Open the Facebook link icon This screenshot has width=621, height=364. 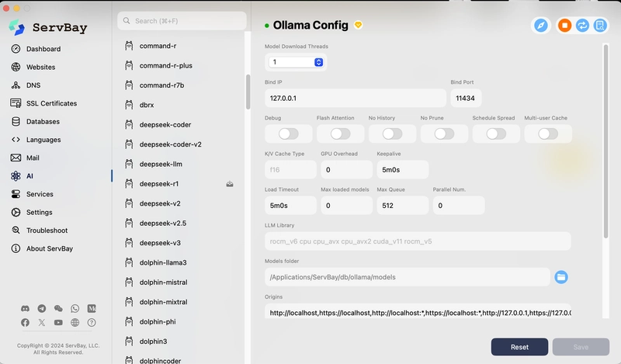point(25,322)
